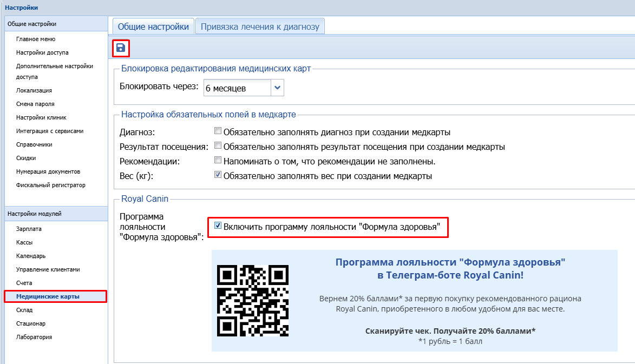Open 'Настройки доступа' section

[42, 52]
